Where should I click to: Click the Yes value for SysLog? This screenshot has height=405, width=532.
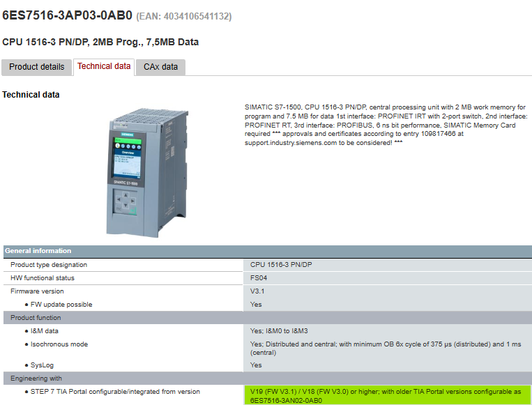(x=256, y=365)
